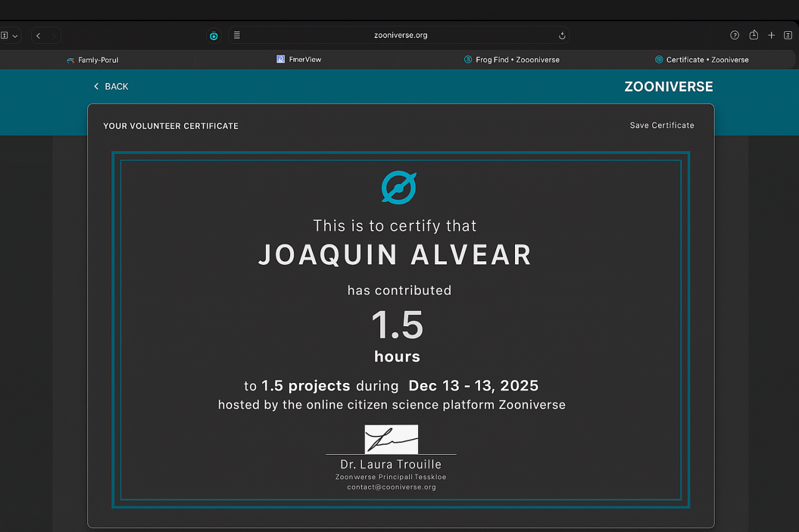Open a new tab with the plus icon

point(772,35)
